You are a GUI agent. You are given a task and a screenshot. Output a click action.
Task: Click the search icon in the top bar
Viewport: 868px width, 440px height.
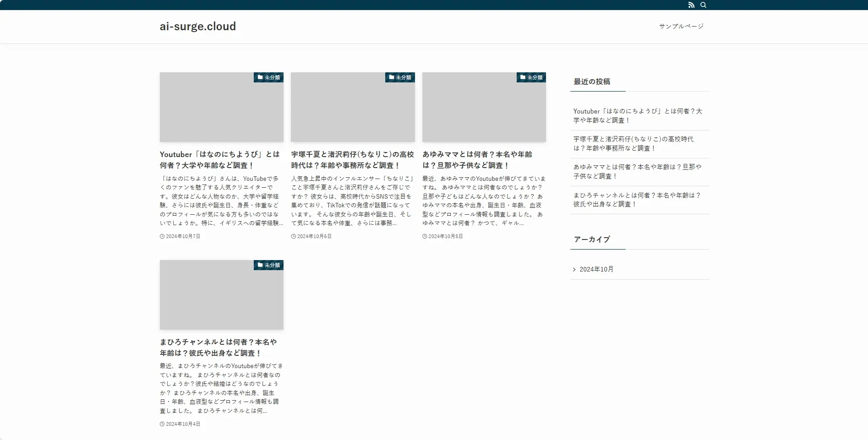click(x=704, y=5)
